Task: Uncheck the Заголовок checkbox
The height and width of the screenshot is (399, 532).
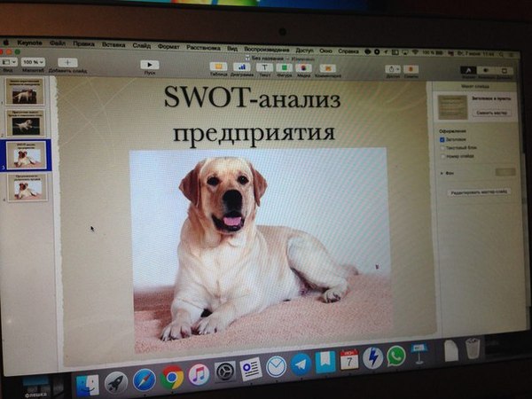Action: (x=443, y=139)
